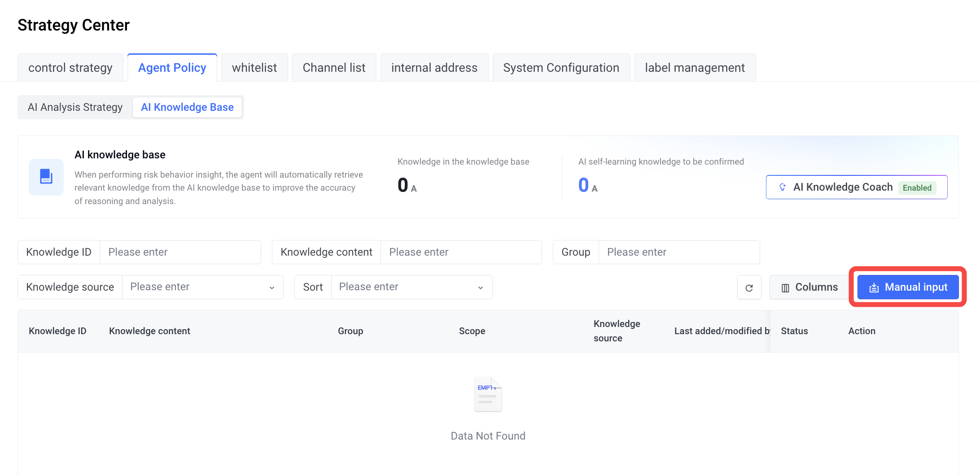
Task: Go to the Channel list tab
Action: tap(334, 68)
